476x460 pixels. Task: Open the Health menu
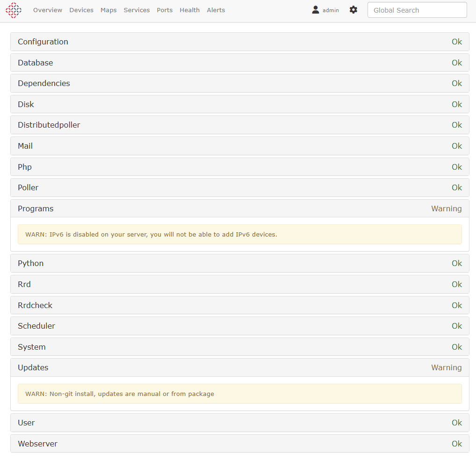point(189,10)
